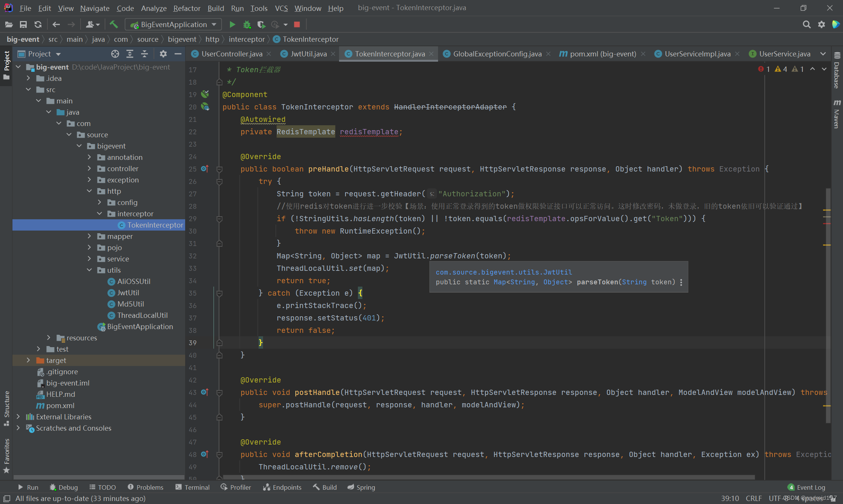Toggle tool windows icon in status bar corner

click(x=6, y=498)
